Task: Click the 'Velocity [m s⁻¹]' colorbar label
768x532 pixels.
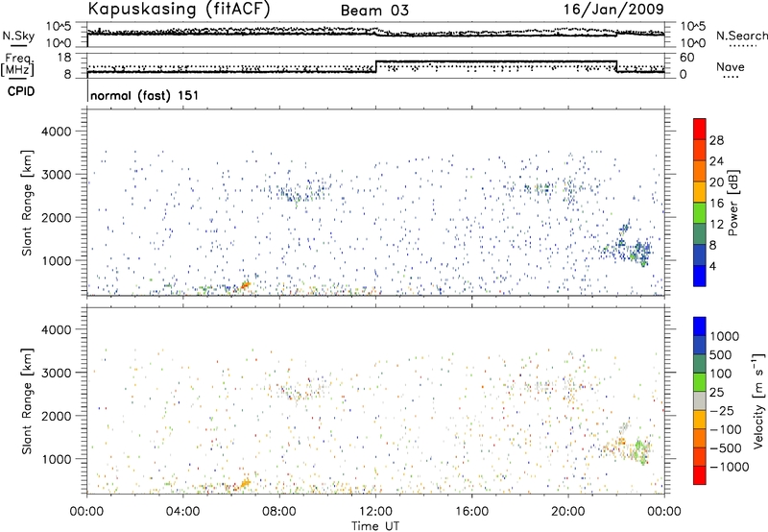Action: [x=758, y=400]
